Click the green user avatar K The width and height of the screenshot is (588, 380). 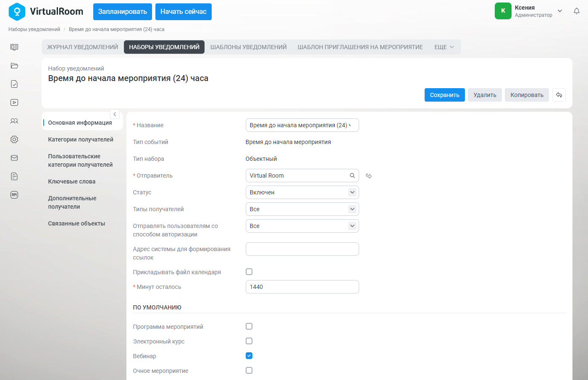pyautogui.click(x=503, y=11)
